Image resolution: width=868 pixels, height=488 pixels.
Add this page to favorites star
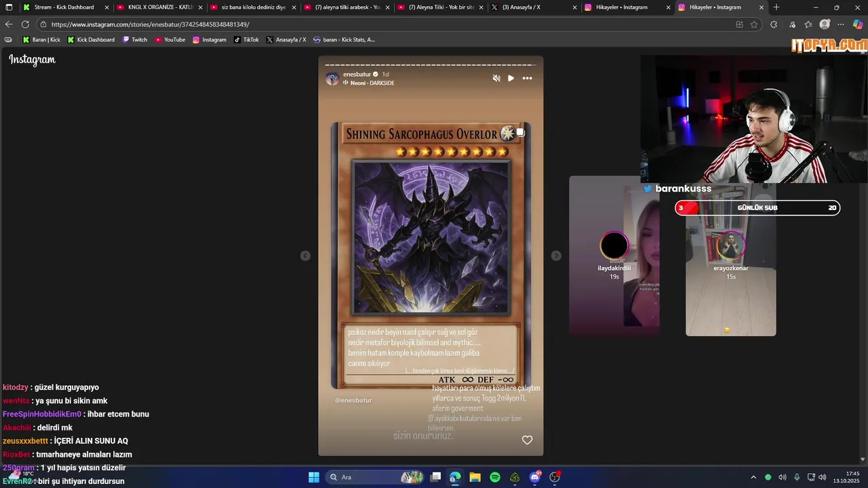(754, 24)
